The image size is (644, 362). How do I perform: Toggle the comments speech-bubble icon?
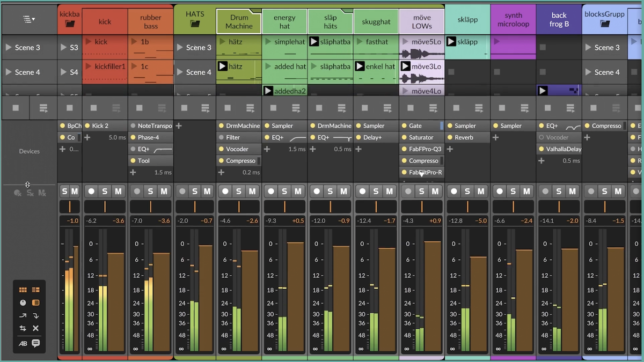click(36, 343)
